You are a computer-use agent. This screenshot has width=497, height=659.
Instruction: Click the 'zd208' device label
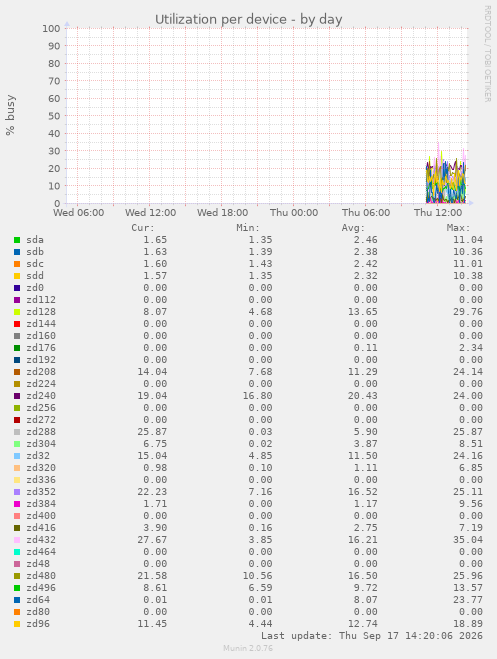tap(41, 372)
